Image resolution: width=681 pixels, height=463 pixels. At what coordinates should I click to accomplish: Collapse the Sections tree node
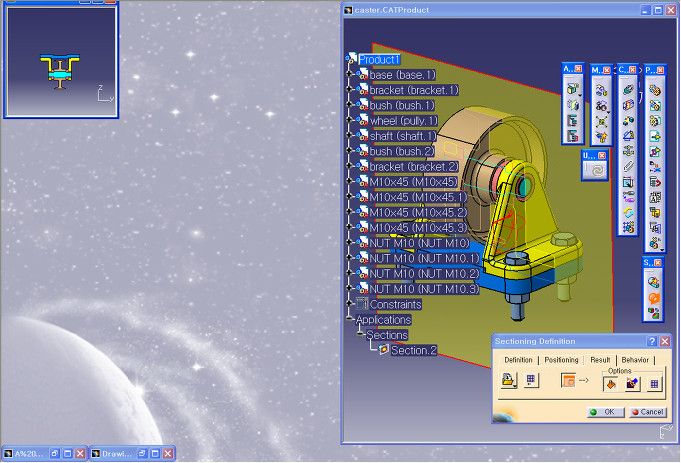[x=360, y=334]
